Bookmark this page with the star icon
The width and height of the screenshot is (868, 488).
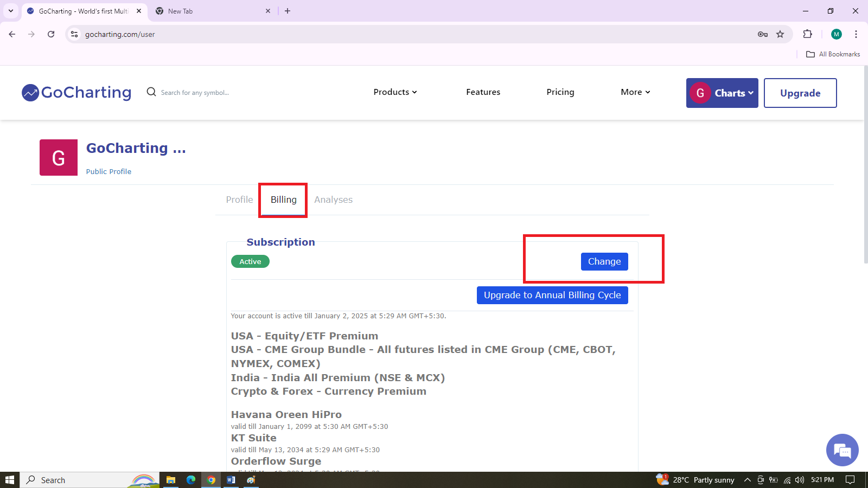(780, 34)
